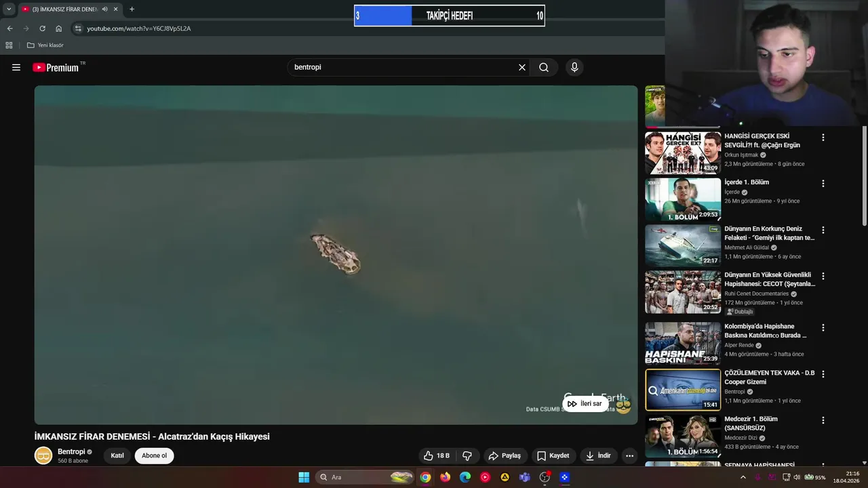Image resolution: width=868 pixels, height=488 pixels.
Task: Open the CECOT prison video thumbnail
Action: coord(682,292)
